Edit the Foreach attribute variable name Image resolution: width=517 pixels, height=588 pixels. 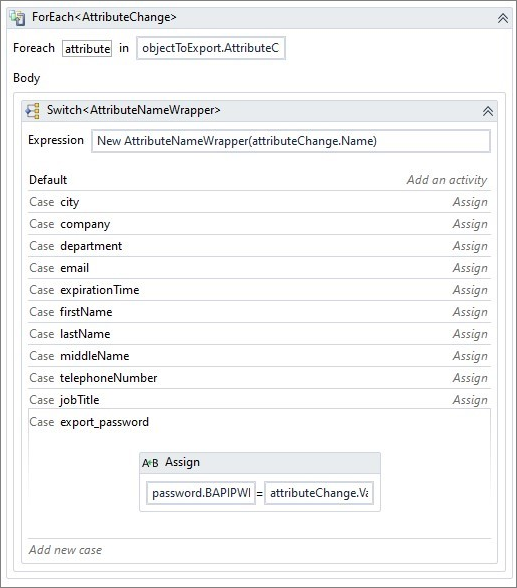(87, 48)
